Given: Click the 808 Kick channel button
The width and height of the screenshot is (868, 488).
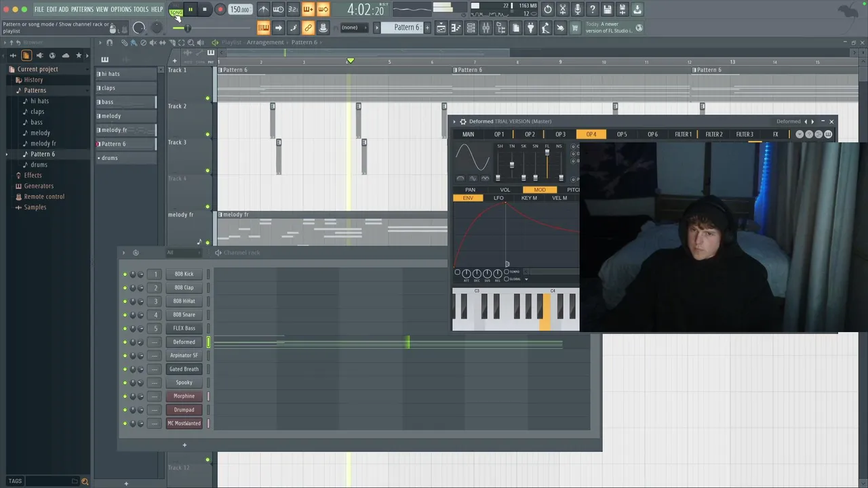Looking at the screenshot, I should [x=184, y=274].
